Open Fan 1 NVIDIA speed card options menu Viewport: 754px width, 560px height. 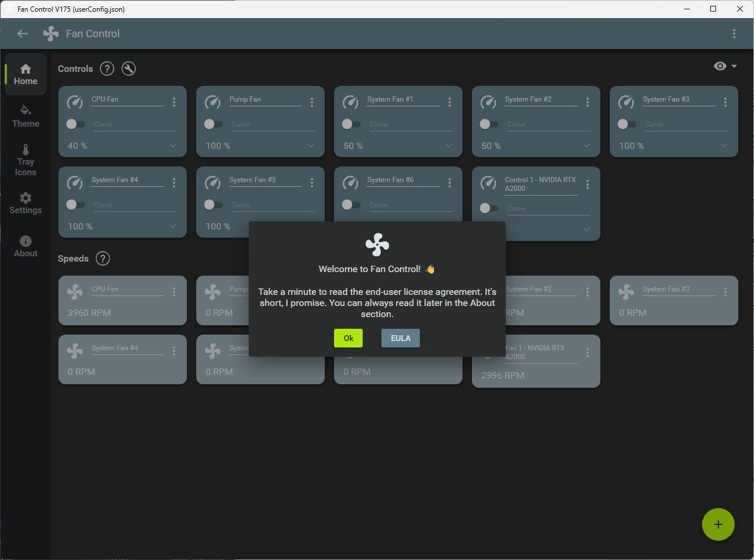tap(588, 353)
